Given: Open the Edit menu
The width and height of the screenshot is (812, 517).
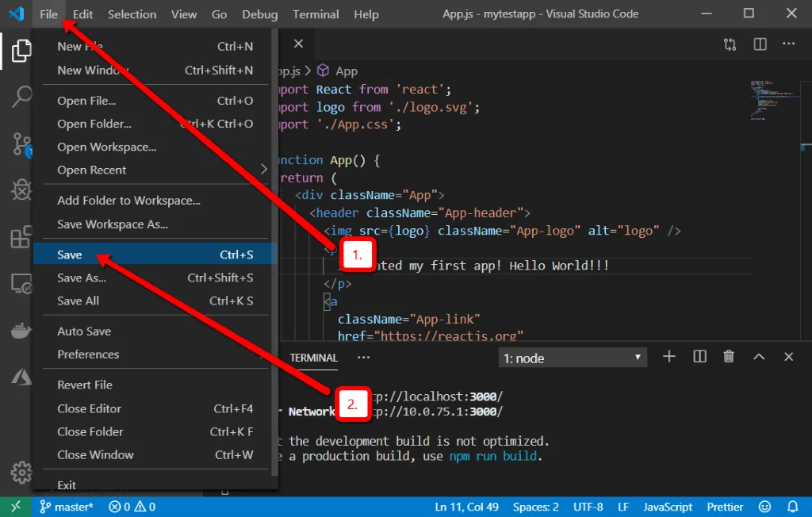Looking at the screenshot, I should 82,14.
